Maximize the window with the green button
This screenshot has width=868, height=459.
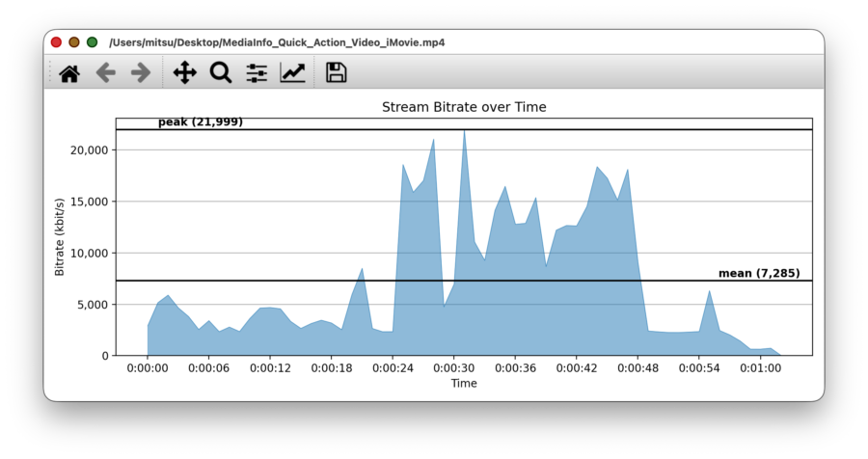click(x=93, y=42)
